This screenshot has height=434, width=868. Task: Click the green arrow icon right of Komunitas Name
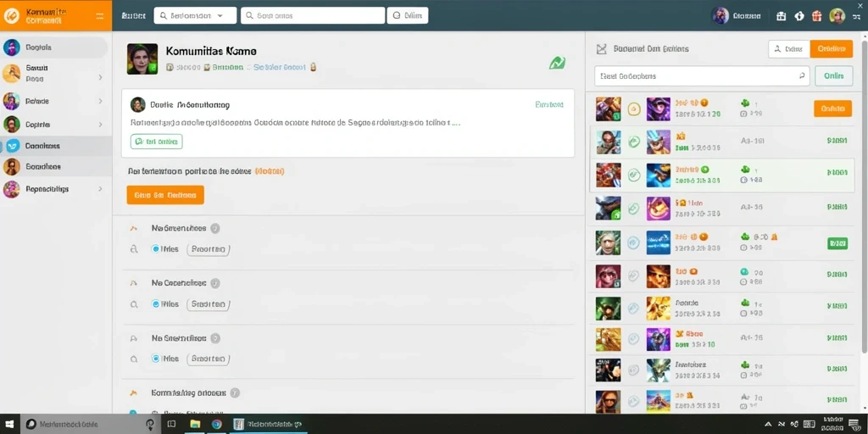(x=558, y=63)
